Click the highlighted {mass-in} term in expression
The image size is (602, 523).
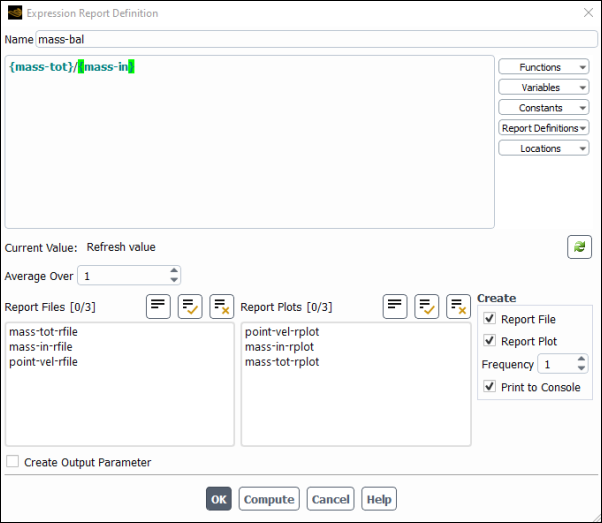pyautogui.click(x=106, y=67)
